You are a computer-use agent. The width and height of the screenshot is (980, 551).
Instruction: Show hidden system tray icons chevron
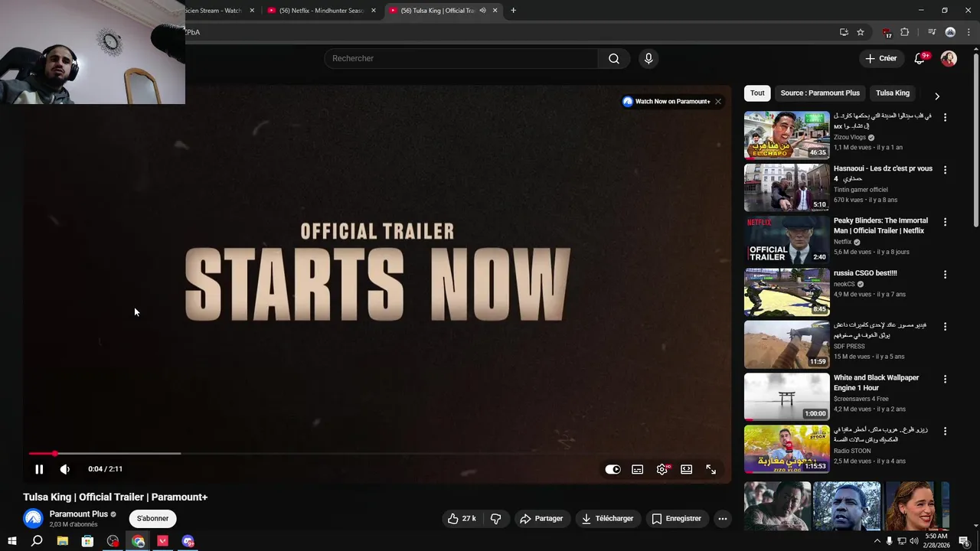point(877,541)
